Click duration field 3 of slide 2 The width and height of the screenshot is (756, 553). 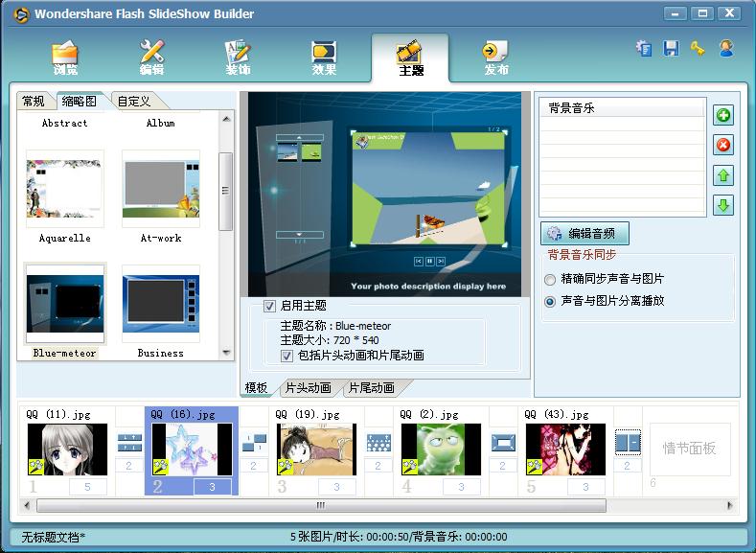pyautogui.click(x=212, y=487)
